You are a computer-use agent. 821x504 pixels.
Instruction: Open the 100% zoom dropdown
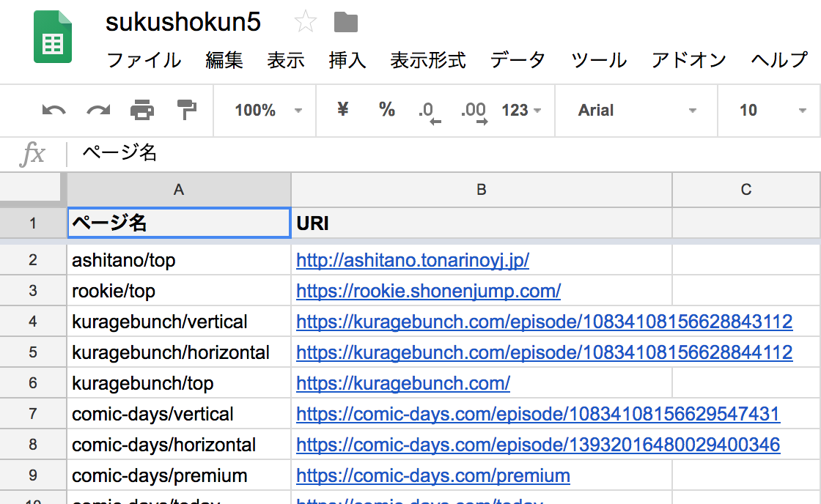tap(268, 111)
